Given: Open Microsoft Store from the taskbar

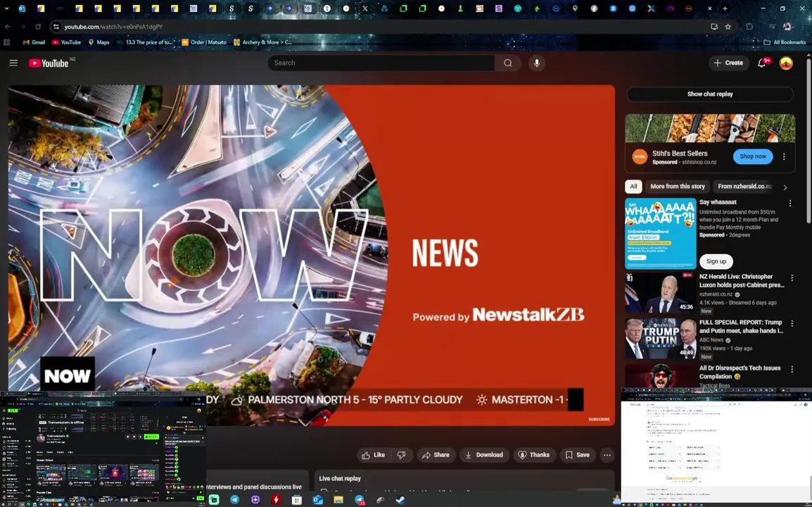Looking at the screenshot, I should [297, 500].
